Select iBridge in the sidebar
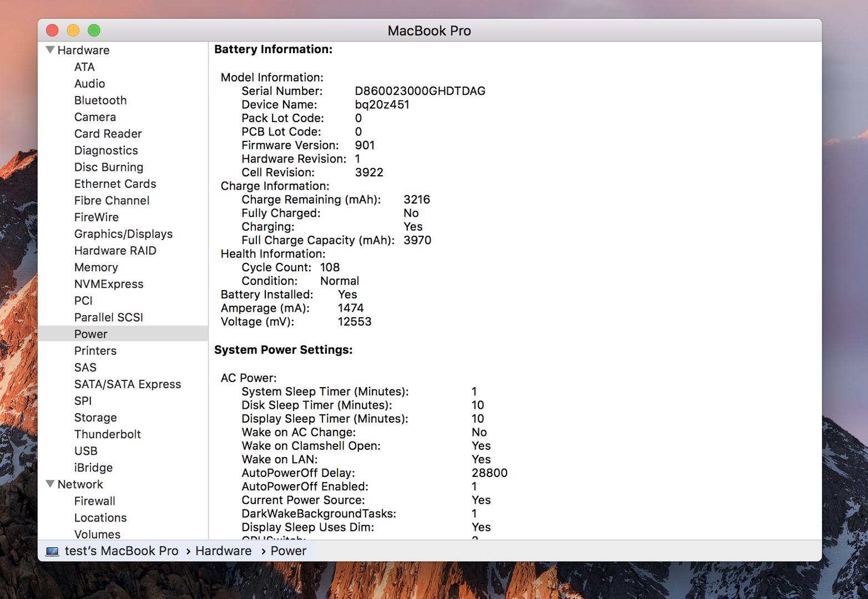 (x=93, y=468)
